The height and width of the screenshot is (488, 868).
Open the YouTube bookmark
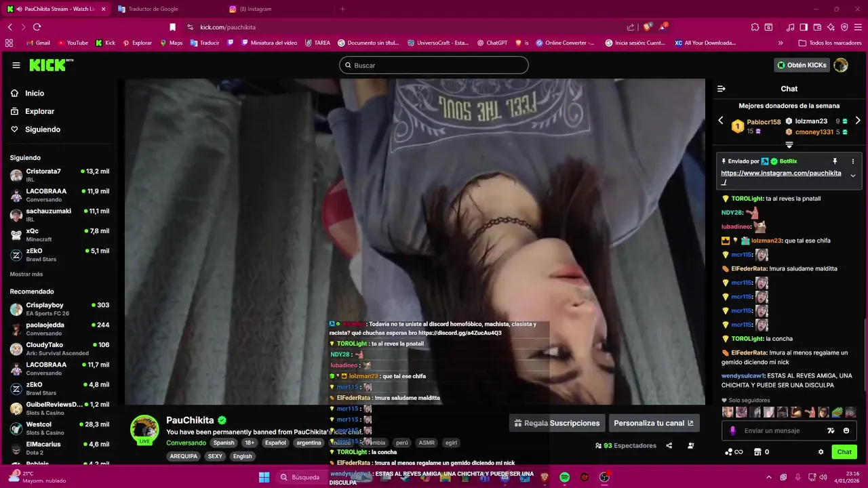[73, 43]
